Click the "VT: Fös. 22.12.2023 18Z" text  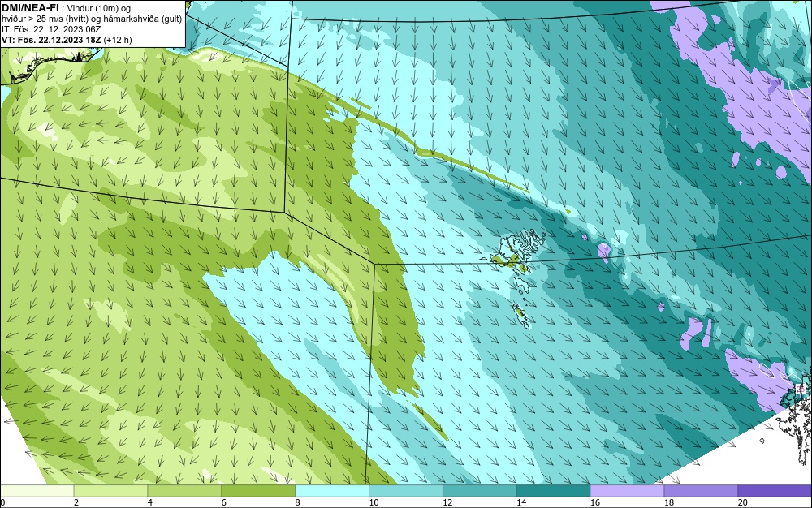[x=51, y=40]
